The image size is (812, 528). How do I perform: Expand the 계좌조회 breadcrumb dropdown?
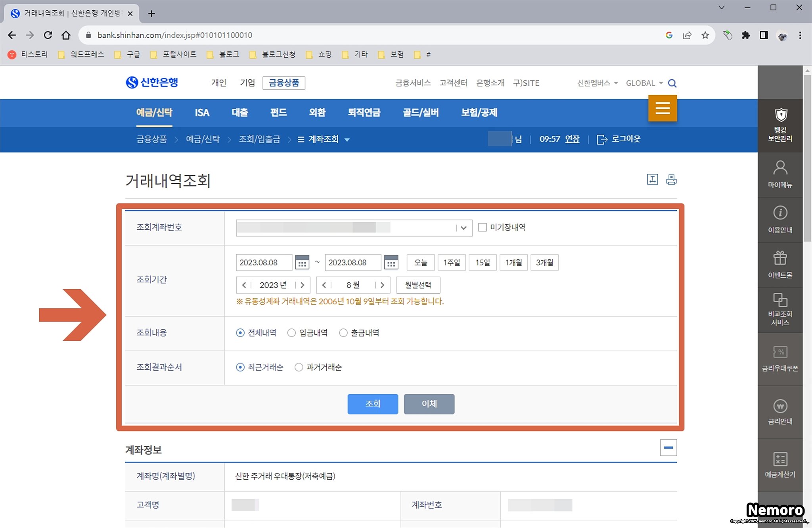click(x=347, y=140)
